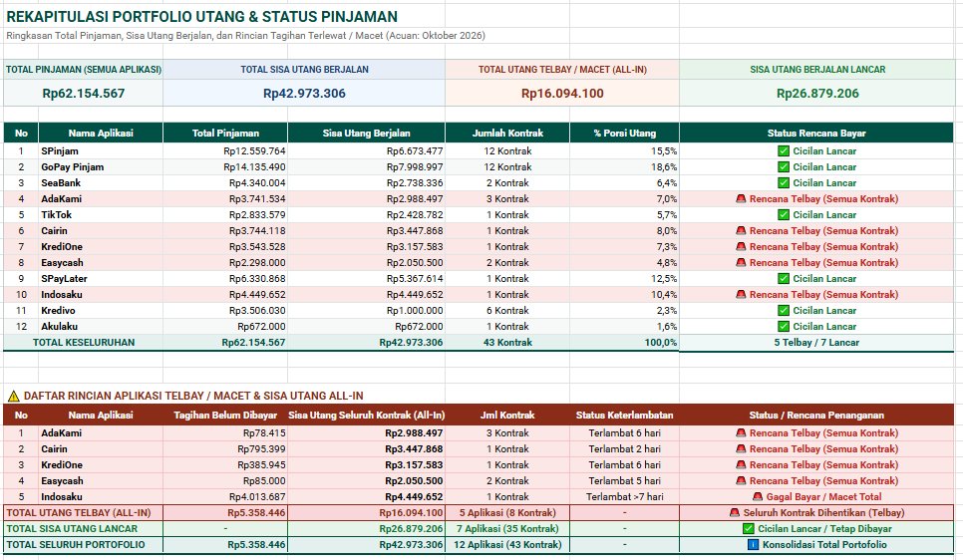Click blue info icon in Konsolidasi Total Portofolio cell

point(753,545)
